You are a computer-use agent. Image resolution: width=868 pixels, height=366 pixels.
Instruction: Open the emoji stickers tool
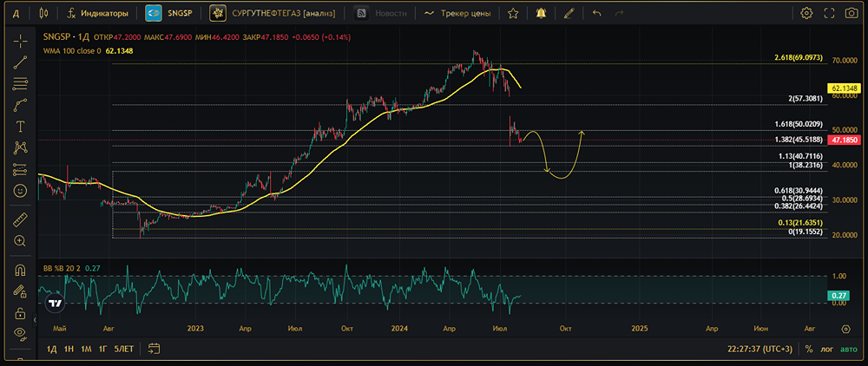click(20, 190)
